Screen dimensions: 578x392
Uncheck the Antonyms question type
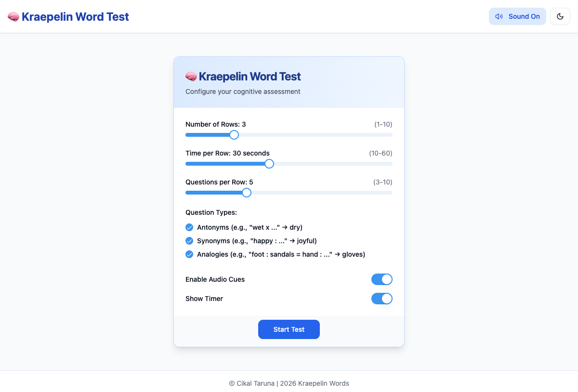click(189, 227)
